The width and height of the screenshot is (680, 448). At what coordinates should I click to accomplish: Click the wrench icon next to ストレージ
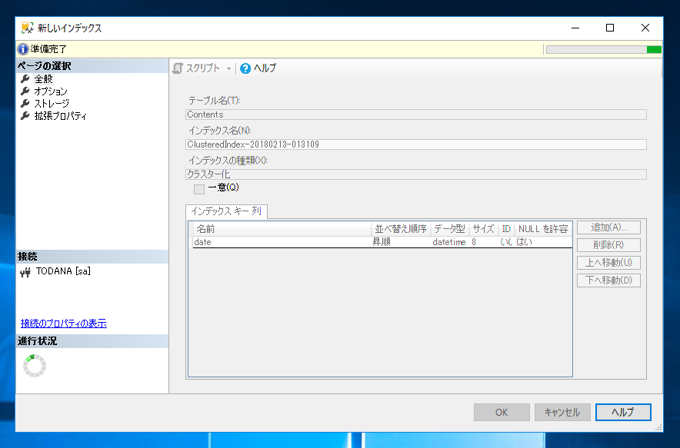(x=25, y=103)
